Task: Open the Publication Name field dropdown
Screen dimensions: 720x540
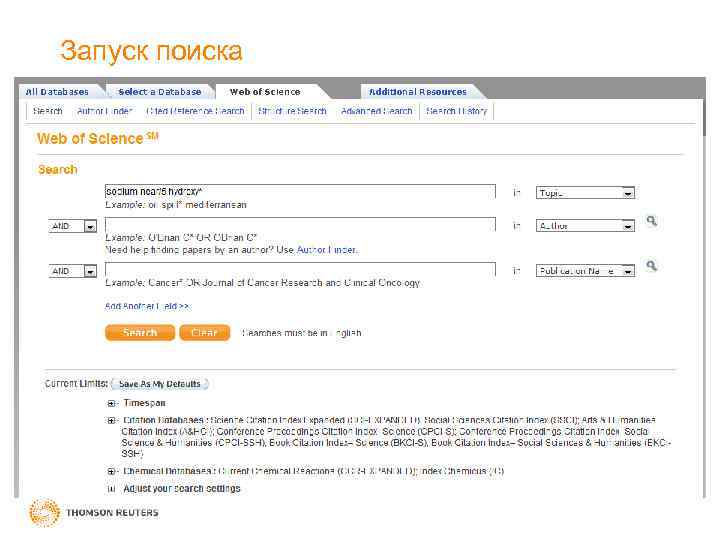Action: [x=585, y=271]
